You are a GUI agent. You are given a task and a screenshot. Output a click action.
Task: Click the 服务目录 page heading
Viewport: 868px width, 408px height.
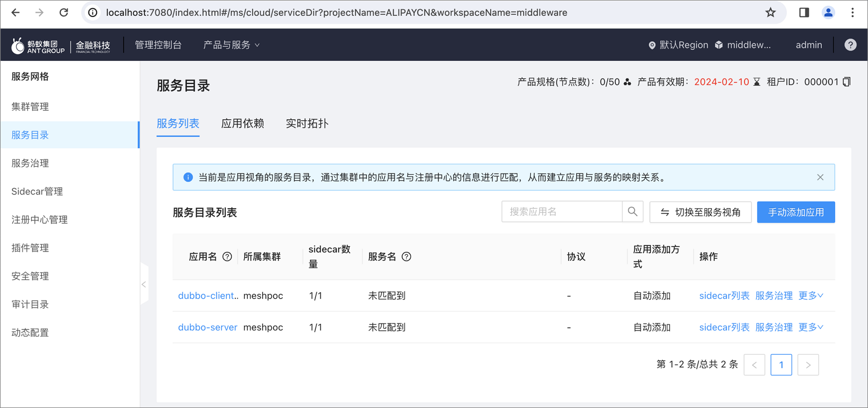coord(183,86)
